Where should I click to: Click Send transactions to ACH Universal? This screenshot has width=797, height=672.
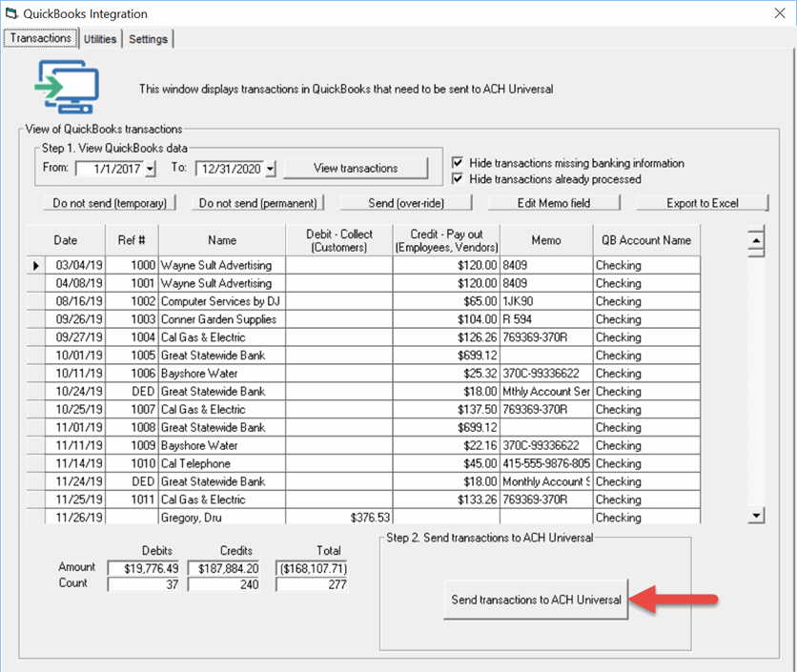coord(535,601)
